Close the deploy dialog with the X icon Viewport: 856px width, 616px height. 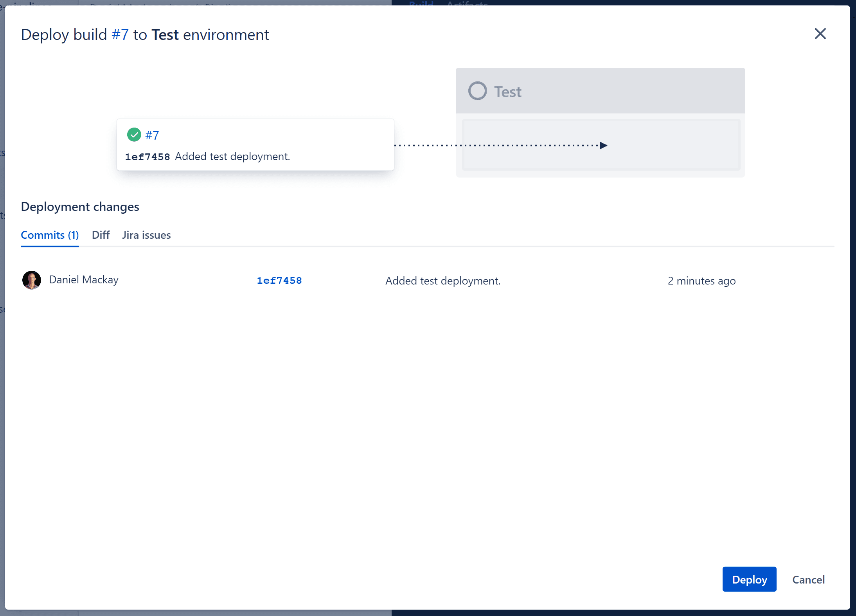[820, 34]
